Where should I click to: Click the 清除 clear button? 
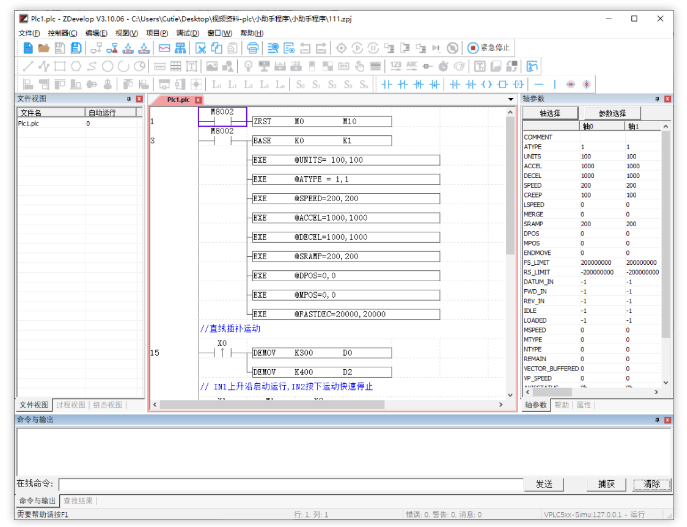tap(652, 484)
